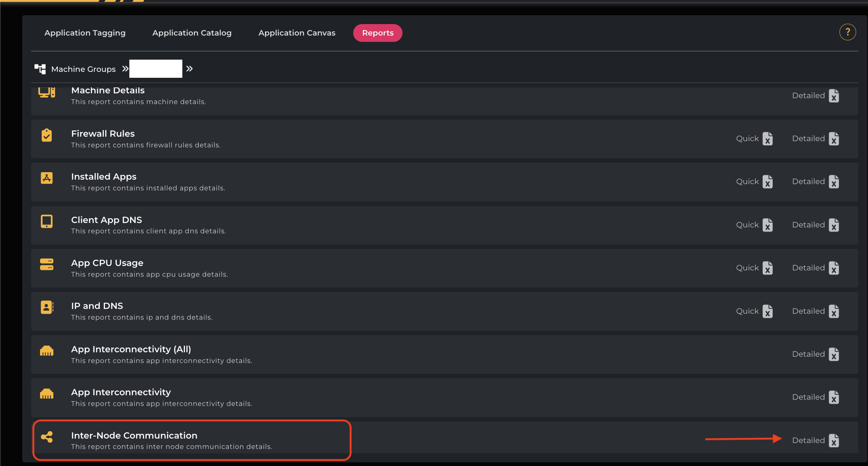Image resolution: width=868 pixels, height=466 pixels.
Task: Click the Machine Groups breadcrumb link
Action: tap(83, 69)
